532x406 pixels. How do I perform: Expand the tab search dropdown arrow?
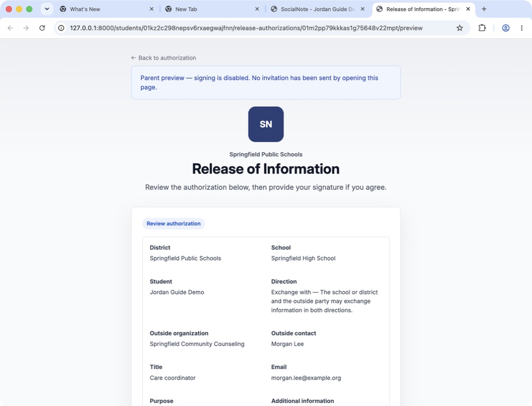pos(47,9)
